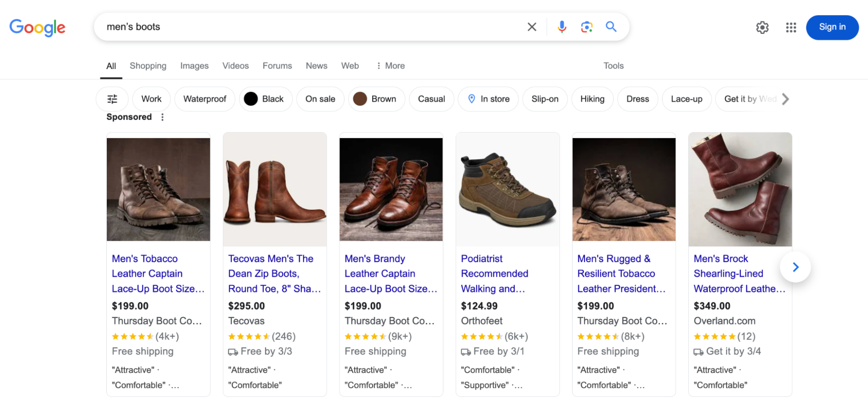Screen dimensions: 868x407
Task: Run the search with the magnifier icon
Action: (611, 26)
